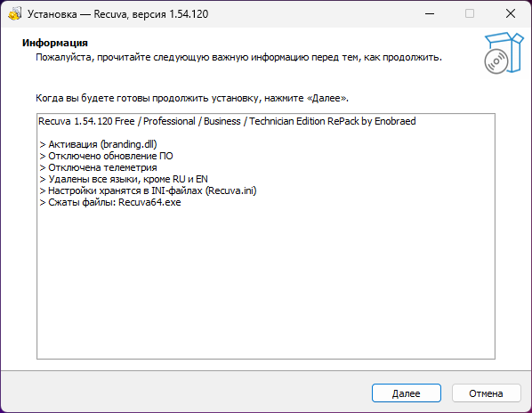Click the INI-файлах (Recuva.ini) settings line
Viewport: 532px width, 413px height.
click(x=148, y=190)
